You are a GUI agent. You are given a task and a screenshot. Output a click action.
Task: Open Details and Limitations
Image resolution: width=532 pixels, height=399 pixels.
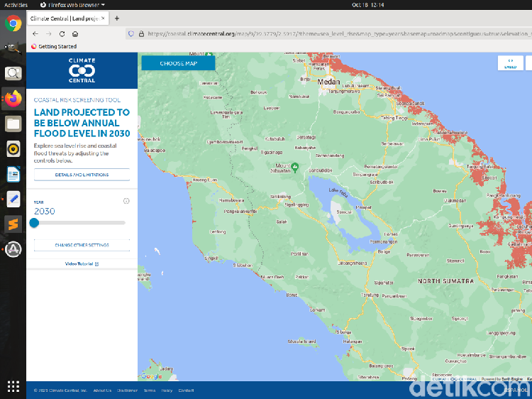click(x=82, y=175)
